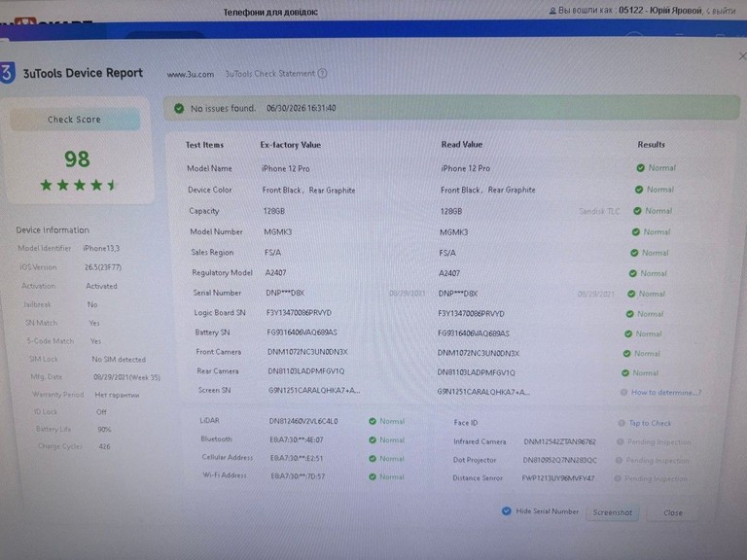
Task: Click the user account icon near login name
Action: pos(552,11)
